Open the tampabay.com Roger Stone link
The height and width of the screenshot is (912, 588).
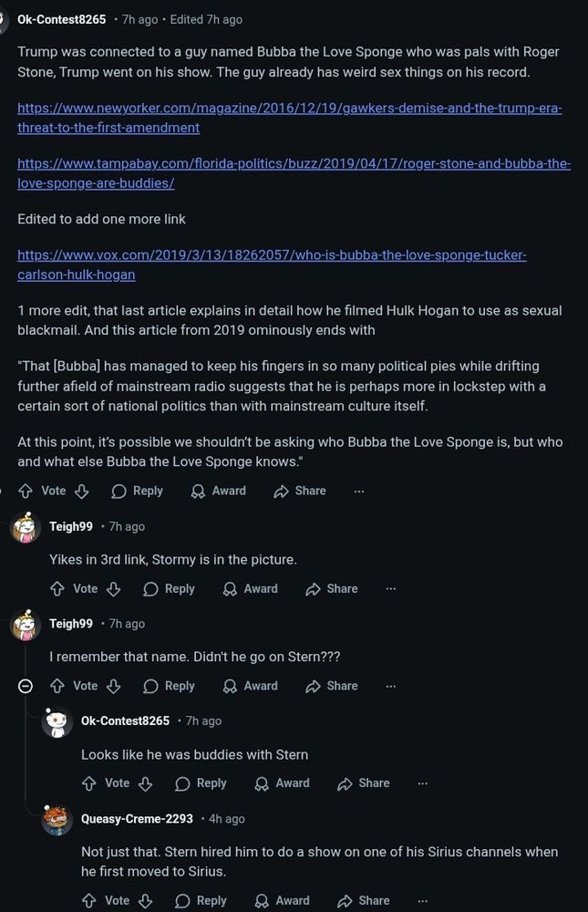click(x=294, y=172)
